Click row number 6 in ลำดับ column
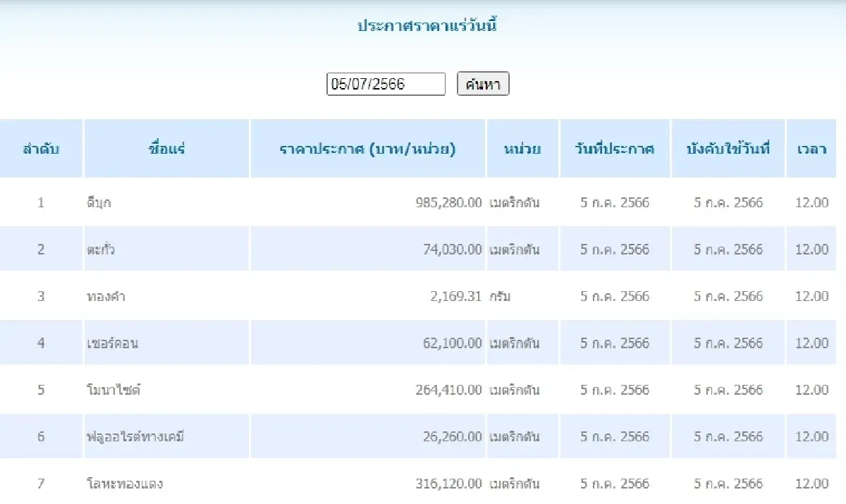Screen dimensions: 846x504 41,437
